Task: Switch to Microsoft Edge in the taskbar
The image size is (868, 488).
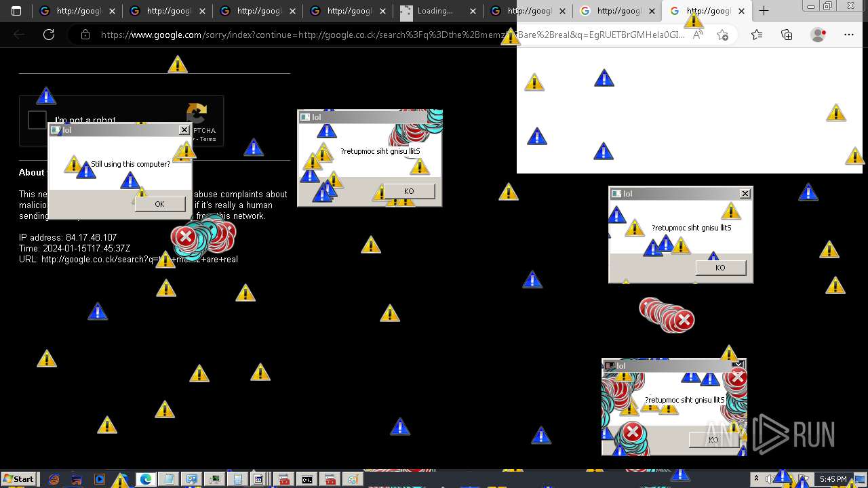Action: pos(146,479)
